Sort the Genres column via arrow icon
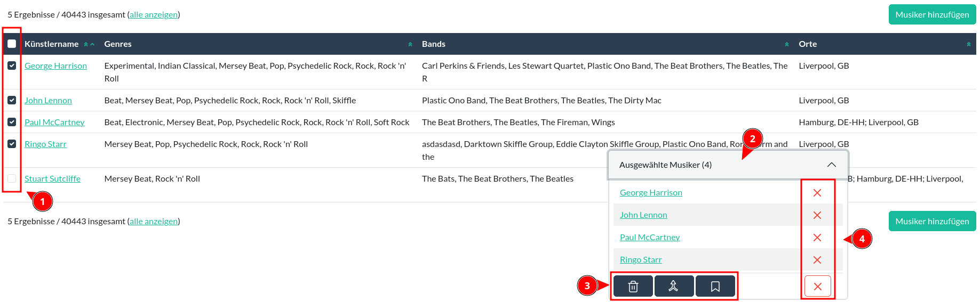Viewport: 980px width, 302px height. [410, 44]
